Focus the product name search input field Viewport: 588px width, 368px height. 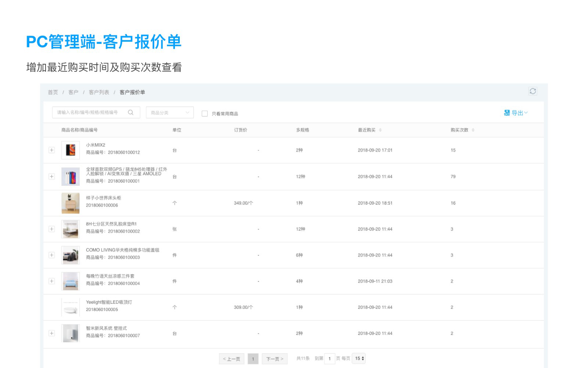click(x=90, y=113)
